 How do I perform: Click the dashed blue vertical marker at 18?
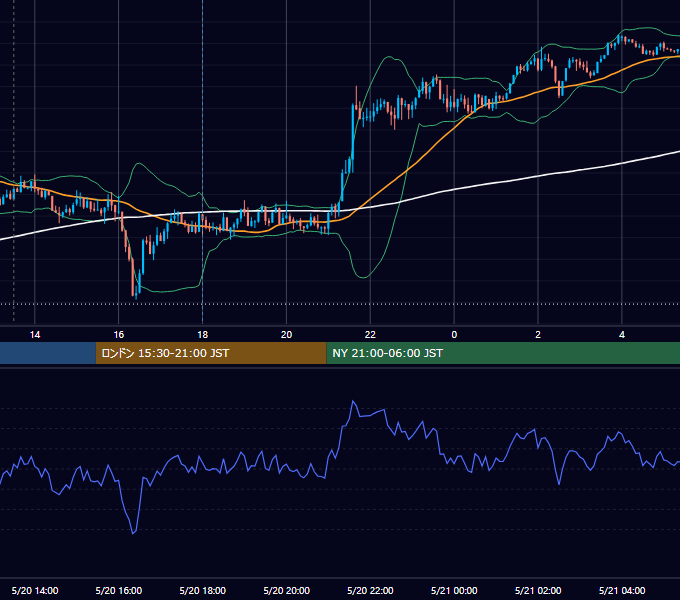[x=203, y=160]
